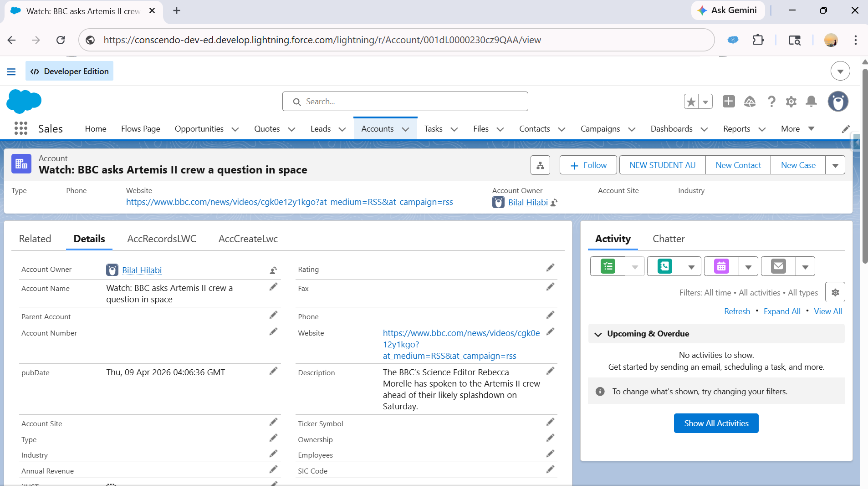Click the Follow button to follow account
Viewport: 868px width, 489px height.
tap(588, 165)
